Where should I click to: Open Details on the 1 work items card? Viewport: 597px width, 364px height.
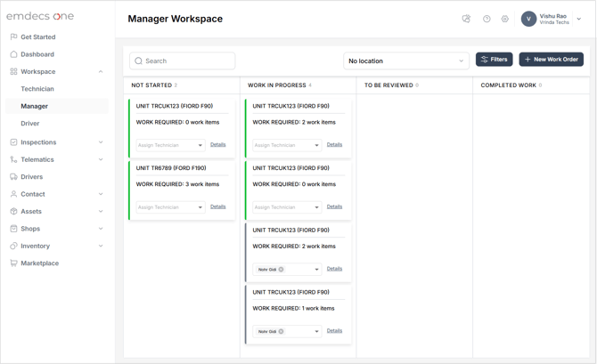coord(334,330)
